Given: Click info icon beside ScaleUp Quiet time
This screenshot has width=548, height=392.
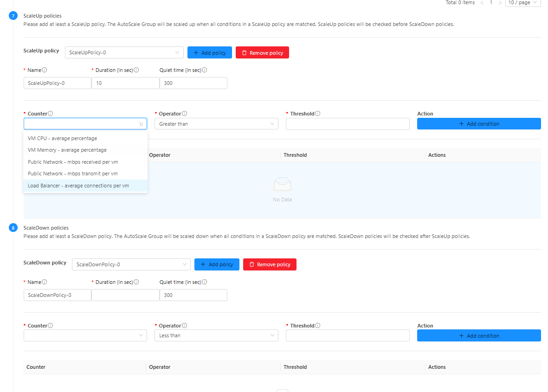Looking at the screenshot, I should (204, 70).
